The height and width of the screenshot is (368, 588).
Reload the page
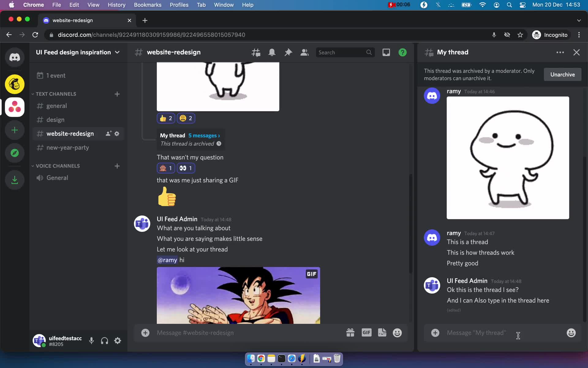pos(35,35)
